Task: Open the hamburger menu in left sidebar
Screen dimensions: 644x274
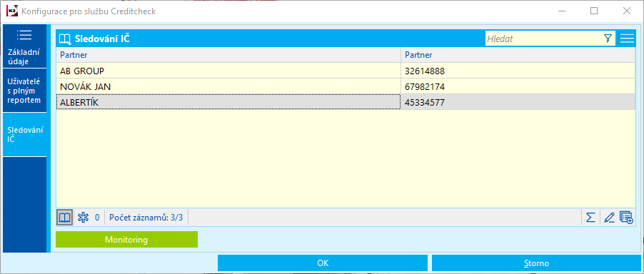Action: pyautogui.click(x=24, y=35)
